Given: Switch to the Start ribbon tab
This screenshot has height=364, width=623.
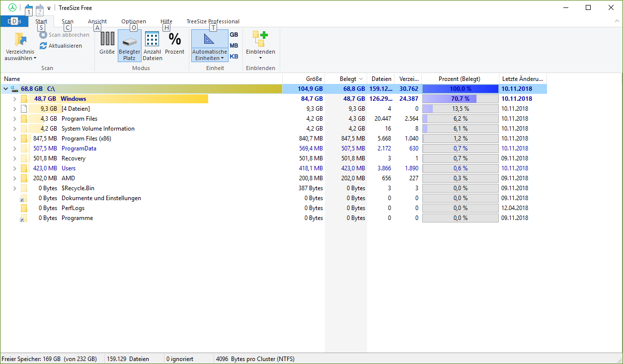Looking at the screenshot, I should pyautogui.click(x=41, y=21).
